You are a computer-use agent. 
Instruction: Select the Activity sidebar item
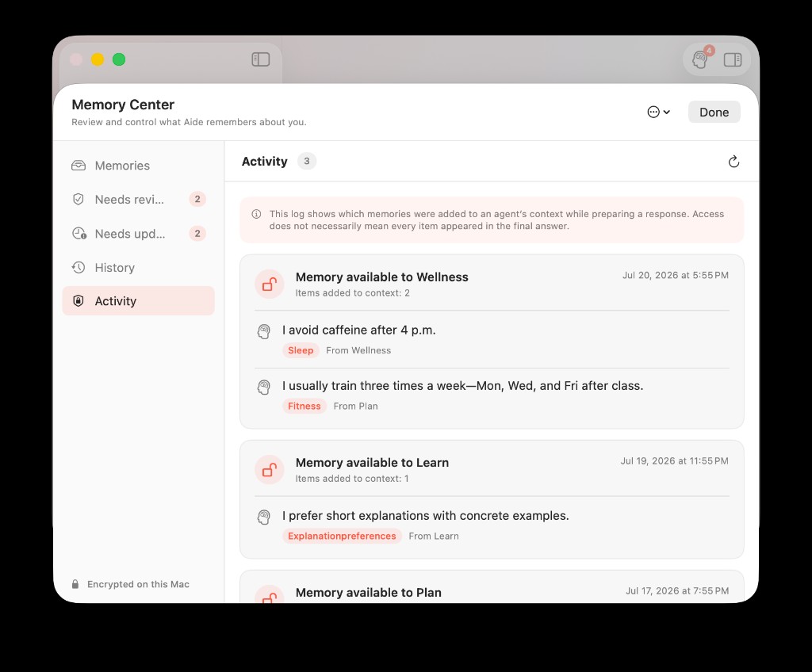point(138,301)
